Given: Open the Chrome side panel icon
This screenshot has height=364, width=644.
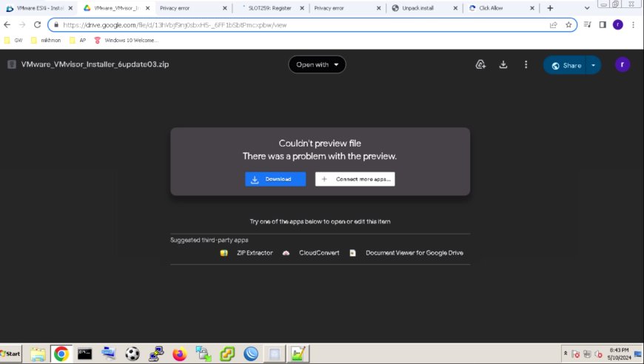Looking at the screenshot, I should click(x=603, y=25).
